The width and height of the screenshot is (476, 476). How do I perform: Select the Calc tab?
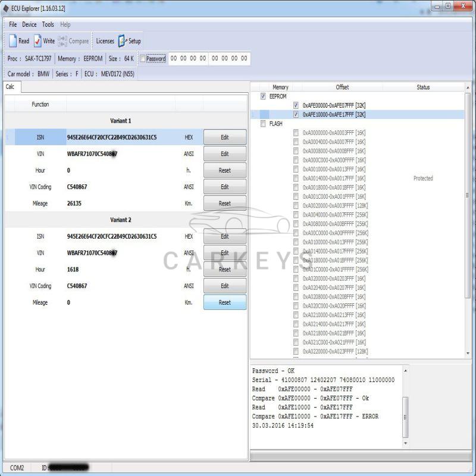[11, 87]
